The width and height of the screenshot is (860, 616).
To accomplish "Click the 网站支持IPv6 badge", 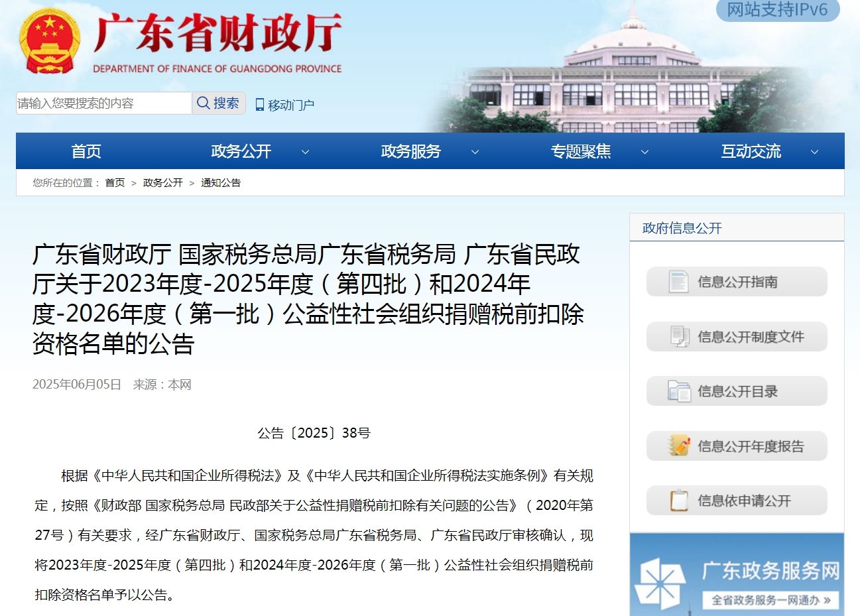I will coord(777,10).
